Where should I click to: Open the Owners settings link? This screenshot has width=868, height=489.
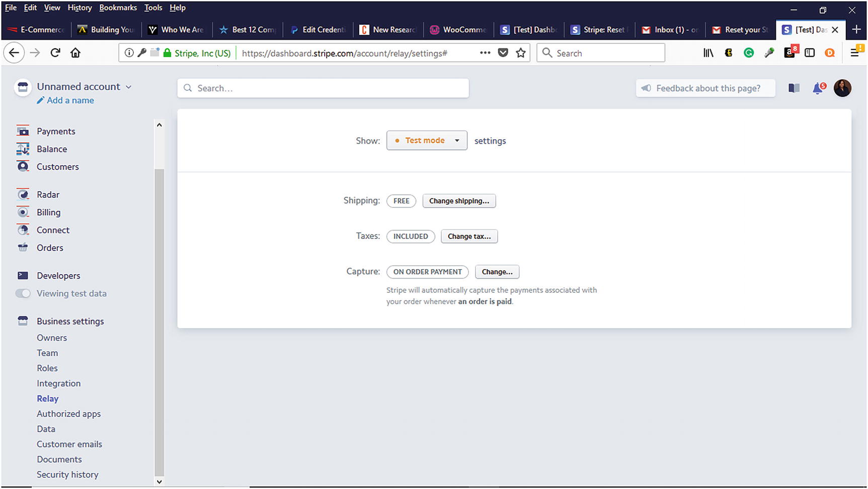click(52, 338)
